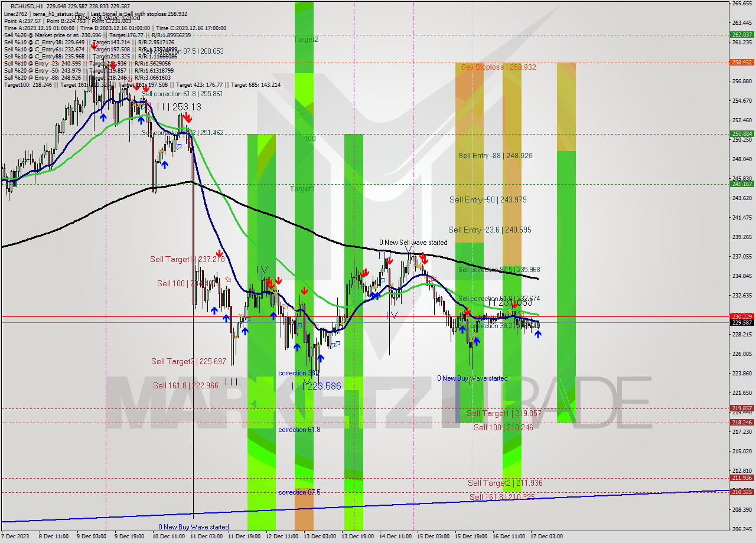Click the '15 Dec 19:00' time axis label

click(x=471, y=537)
